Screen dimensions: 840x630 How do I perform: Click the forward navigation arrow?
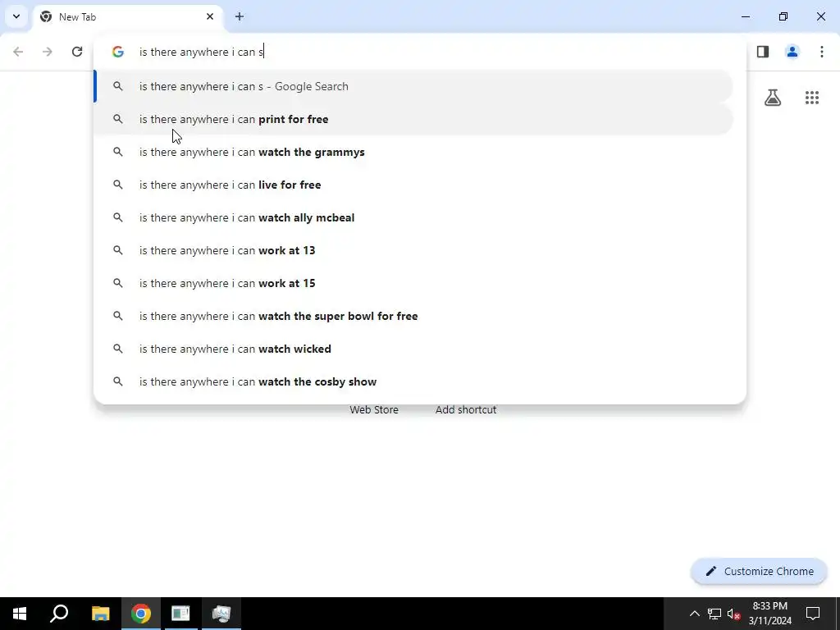pos(48,52)
